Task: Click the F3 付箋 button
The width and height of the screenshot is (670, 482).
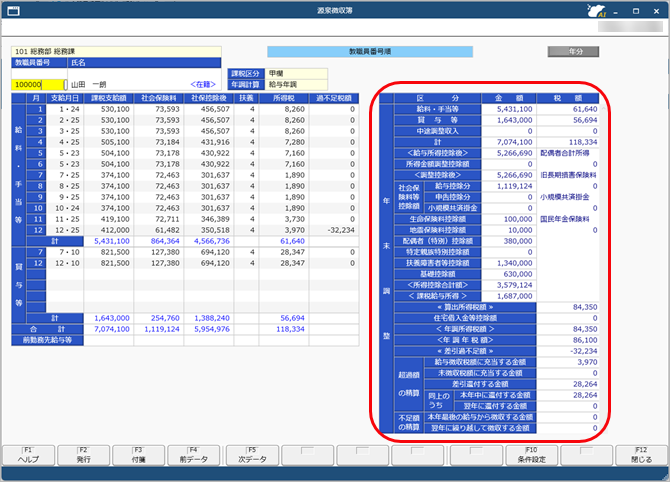Action: [138, 455]
